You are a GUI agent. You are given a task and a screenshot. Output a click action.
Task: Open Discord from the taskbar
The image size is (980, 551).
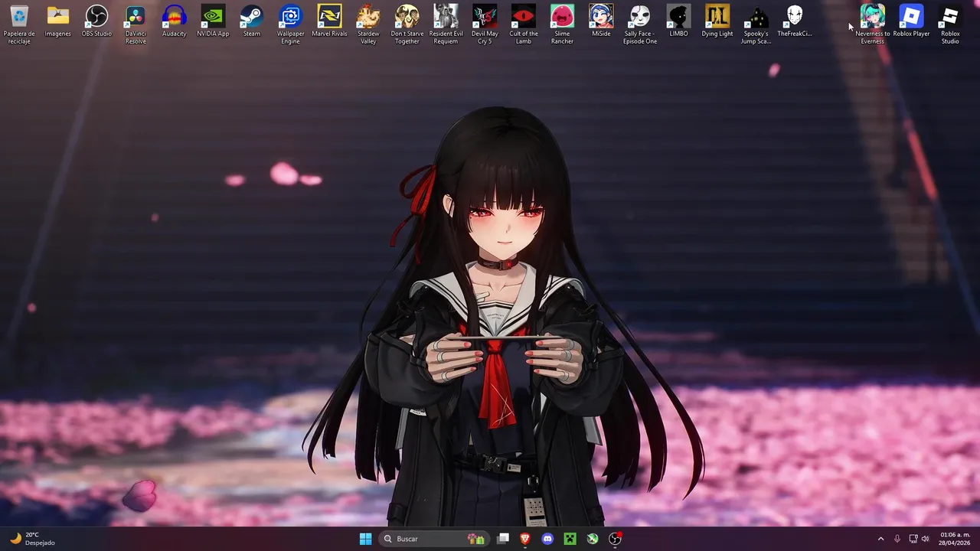pyautogui.click(x=547, y=539)
